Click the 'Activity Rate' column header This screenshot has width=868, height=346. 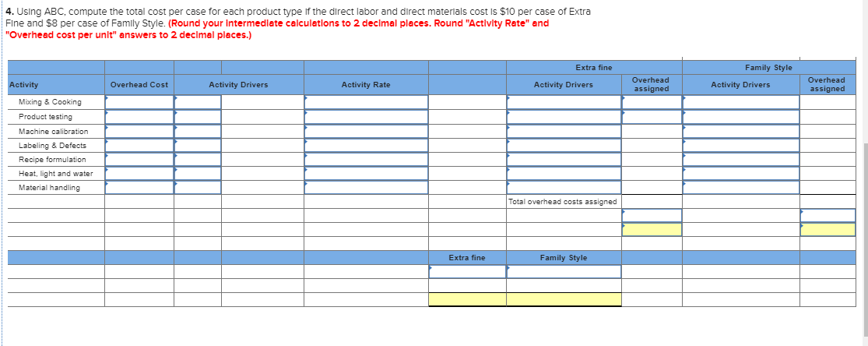pos(366,85)
